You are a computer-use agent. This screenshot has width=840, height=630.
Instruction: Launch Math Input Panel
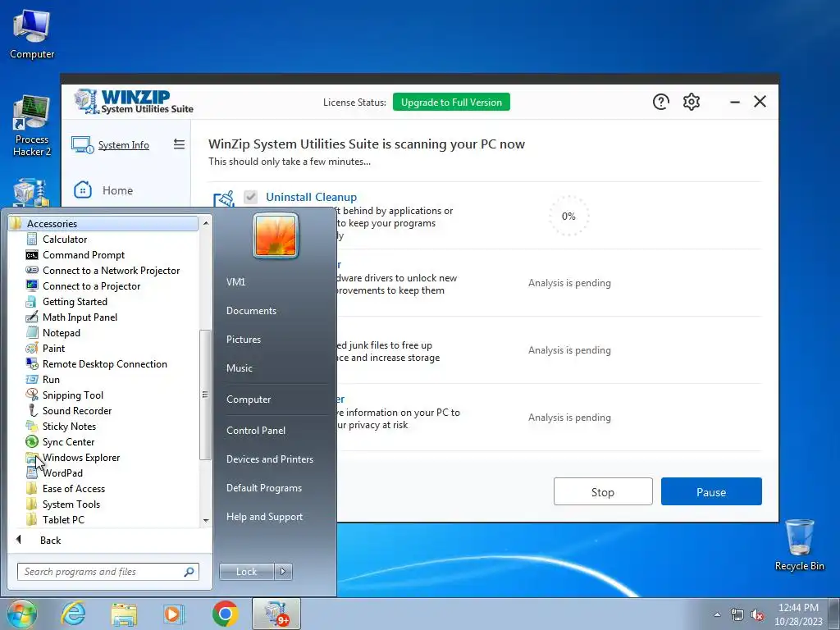click(x=80, y=317)
